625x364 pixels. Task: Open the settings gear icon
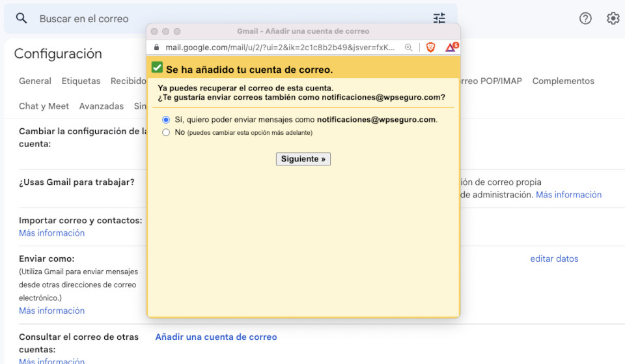pos(613,18)
